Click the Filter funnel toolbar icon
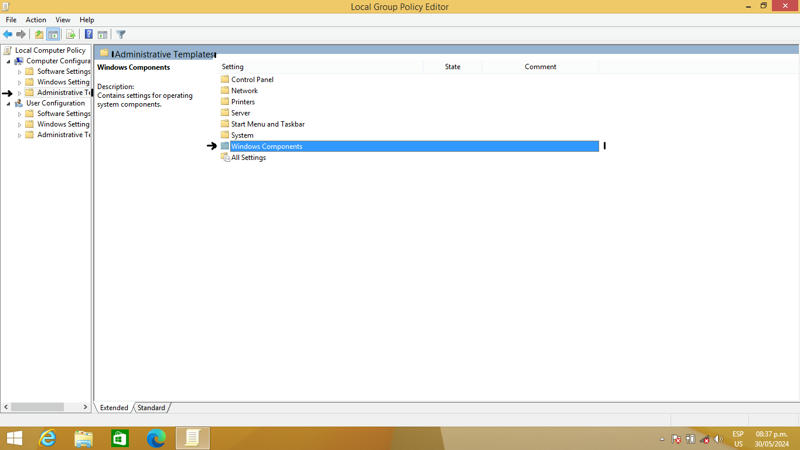 tap(121, 35)
